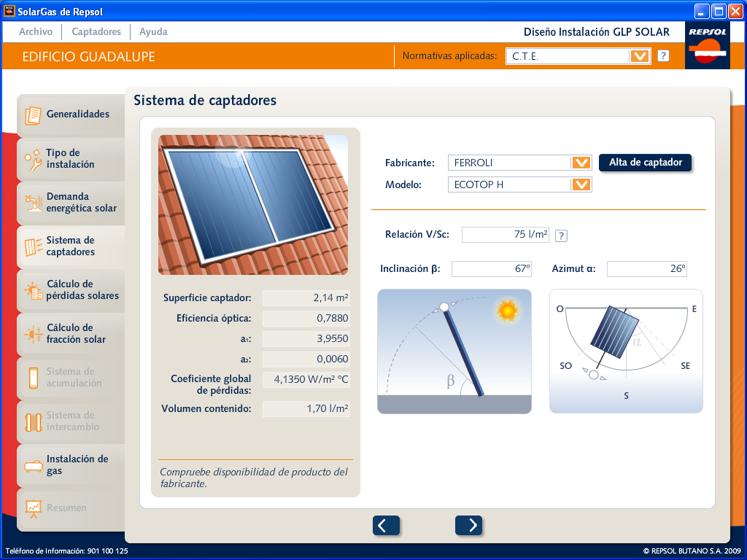Click the azimuth slider handle on compass

click(594, 376)
